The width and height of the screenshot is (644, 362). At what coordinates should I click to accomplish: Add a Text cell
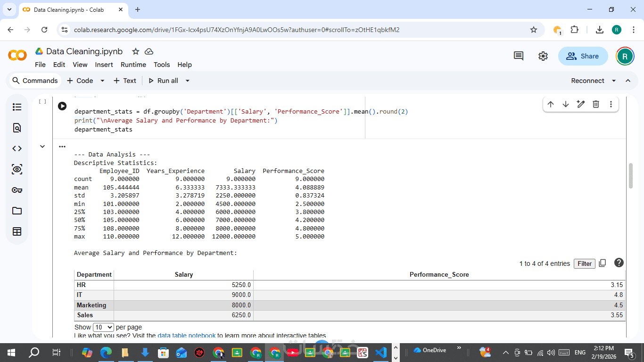[125, 81]
